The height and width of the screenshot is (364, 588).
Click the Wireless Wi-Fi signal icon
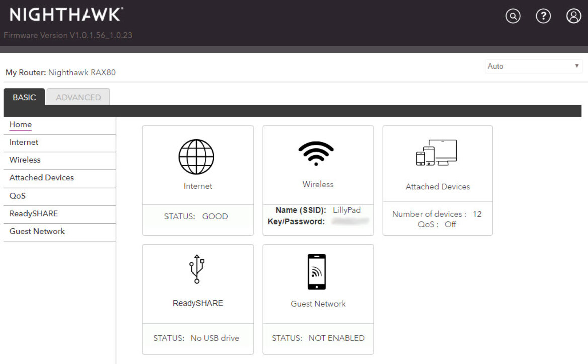[316, 154]
